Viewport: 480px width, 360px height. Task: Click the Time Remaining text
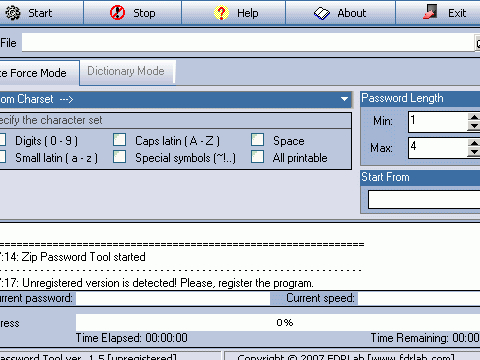point(425,338)
